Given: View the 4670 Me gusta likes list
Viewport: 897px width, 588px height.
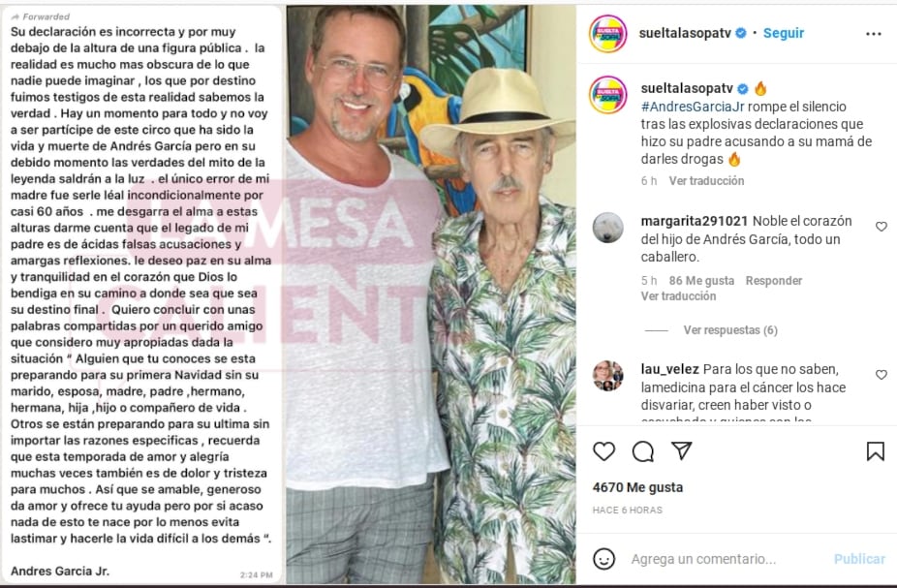Looking at the screenshot, I should (x=637, y=487).
